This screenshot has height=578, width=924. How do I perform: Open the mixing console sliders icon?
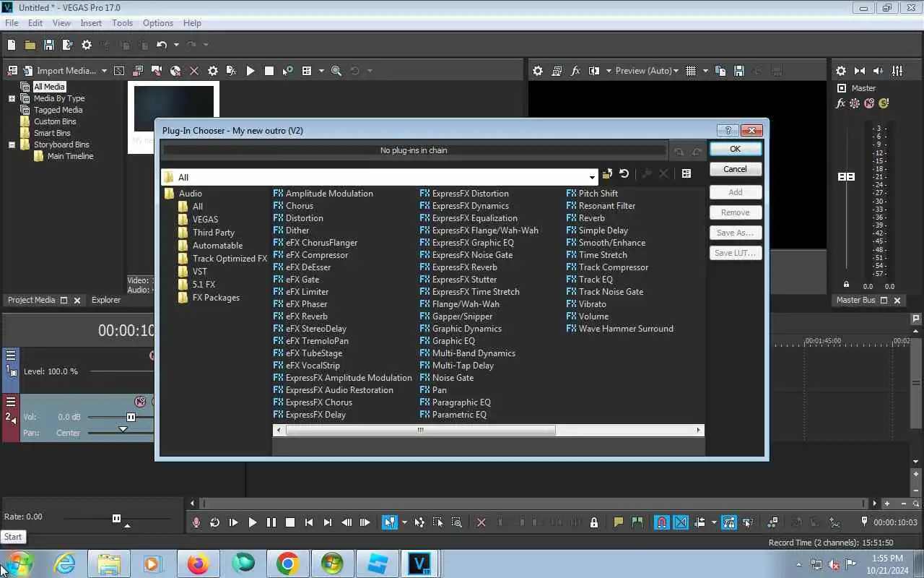point(897,71)
